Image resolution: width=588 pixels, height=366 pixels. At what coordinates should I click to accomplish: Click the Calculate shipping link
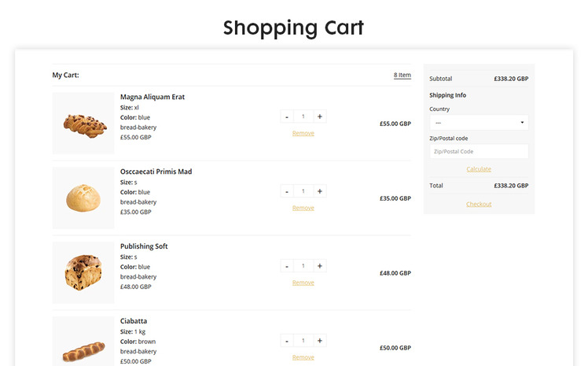[x=479, y=169]
